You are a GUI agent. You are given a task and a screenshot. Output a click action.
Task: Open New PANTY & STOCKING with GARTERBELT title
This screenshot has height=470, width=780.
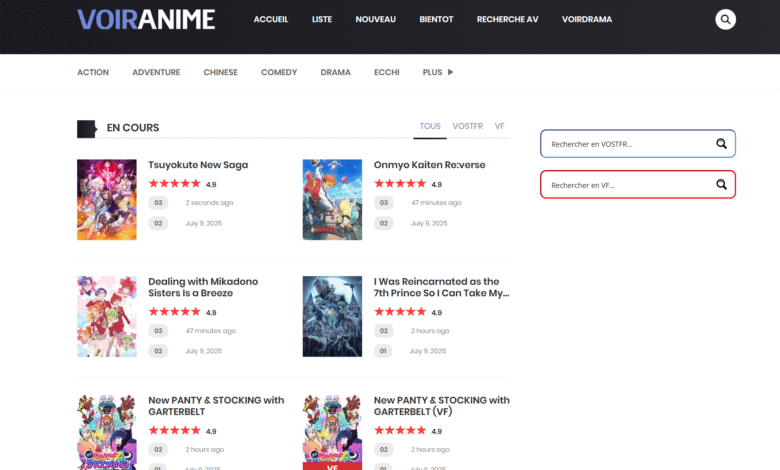(216, 406)
